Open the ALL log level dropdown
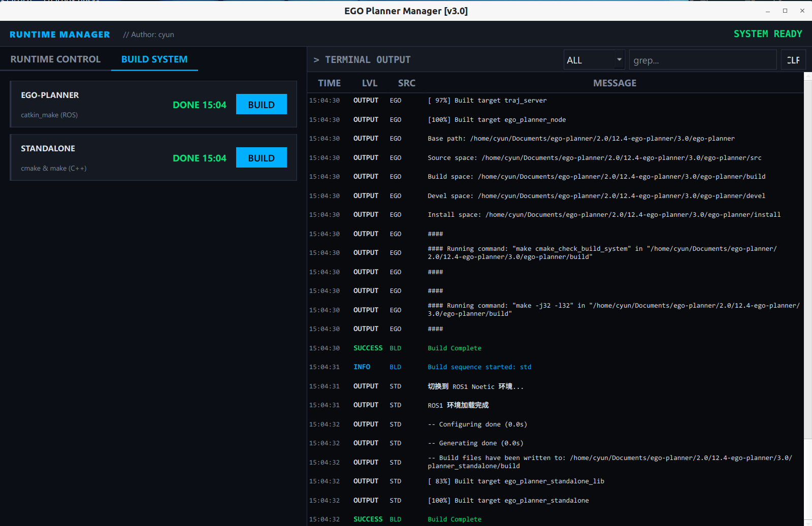This screenshot has width=812, height=526. (594, 60)
